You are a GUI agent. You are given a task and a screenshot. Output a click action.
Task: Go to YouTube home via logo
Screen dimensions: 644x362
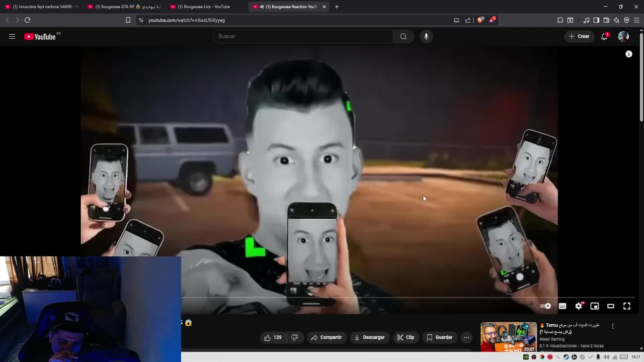click(40, 36)
